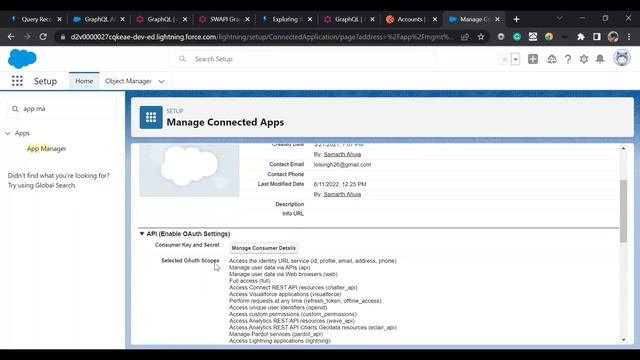Close the Accounts browser tab
Screen dimensions: 640x360
435,19
